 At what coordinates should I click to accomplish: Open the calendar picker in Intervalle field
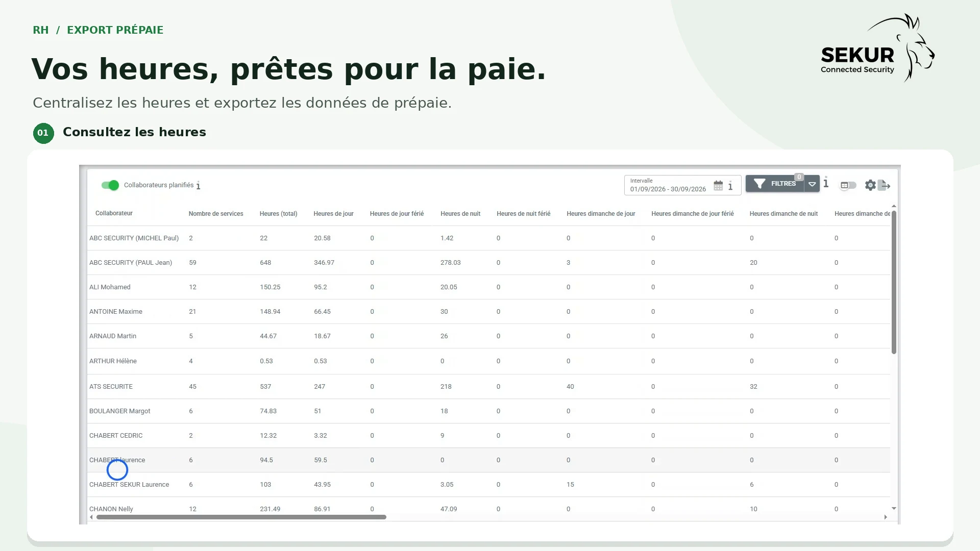pyautogui.click(x=718, y=185)
